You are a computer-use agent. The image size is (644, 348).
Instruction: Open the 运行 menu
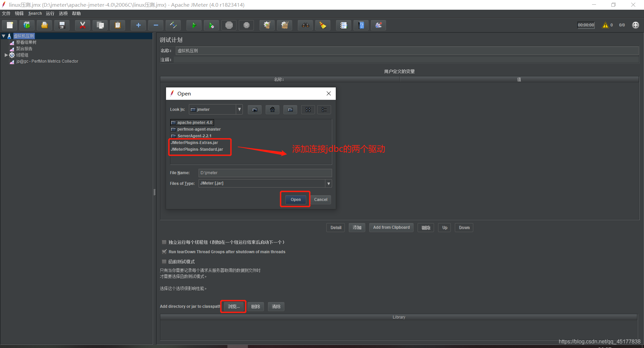(x=50, y=13)
